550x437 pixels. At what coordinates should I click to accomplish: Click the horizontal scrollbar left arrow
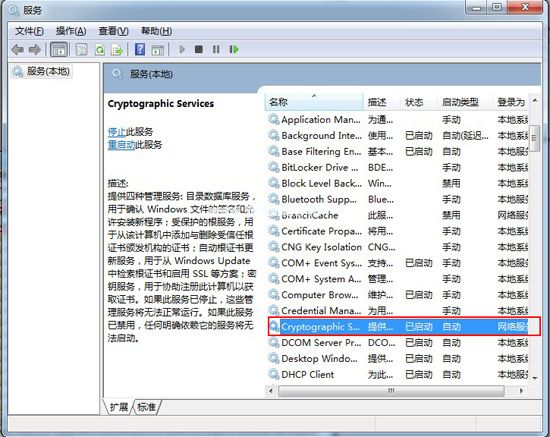point(271,390)
